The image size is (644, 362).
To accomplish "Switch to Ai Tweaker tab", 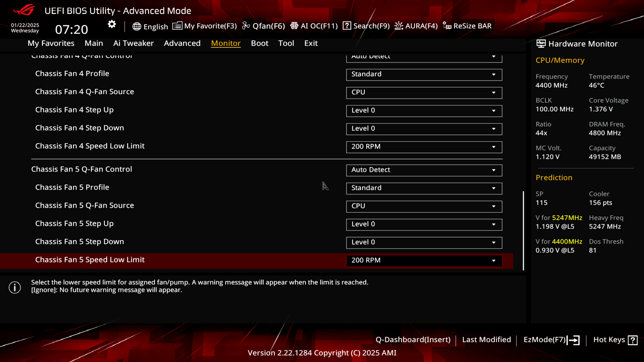I will 133,43.
